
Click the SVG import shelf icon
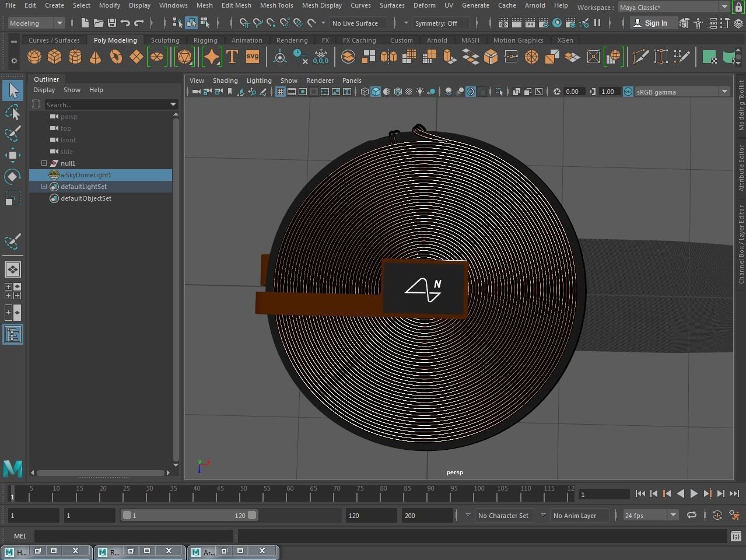(x=253, y=57)
